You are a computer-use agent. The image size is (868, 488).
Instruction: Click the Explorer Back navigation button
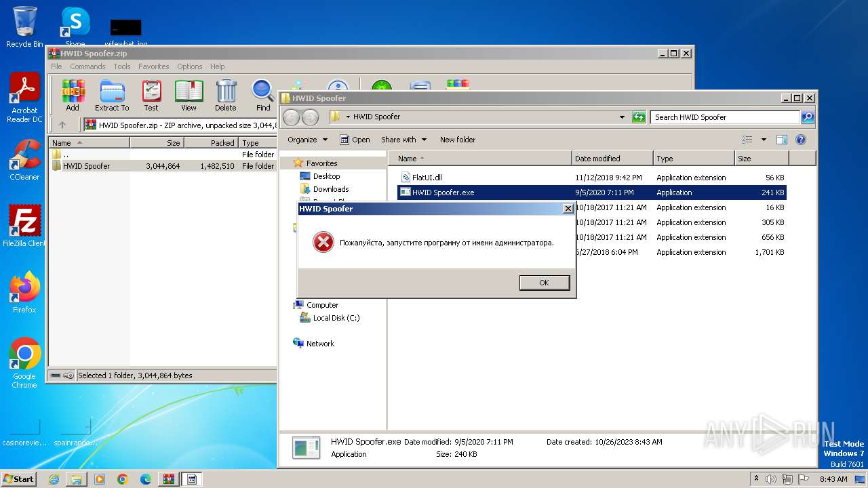coord(291,117)
